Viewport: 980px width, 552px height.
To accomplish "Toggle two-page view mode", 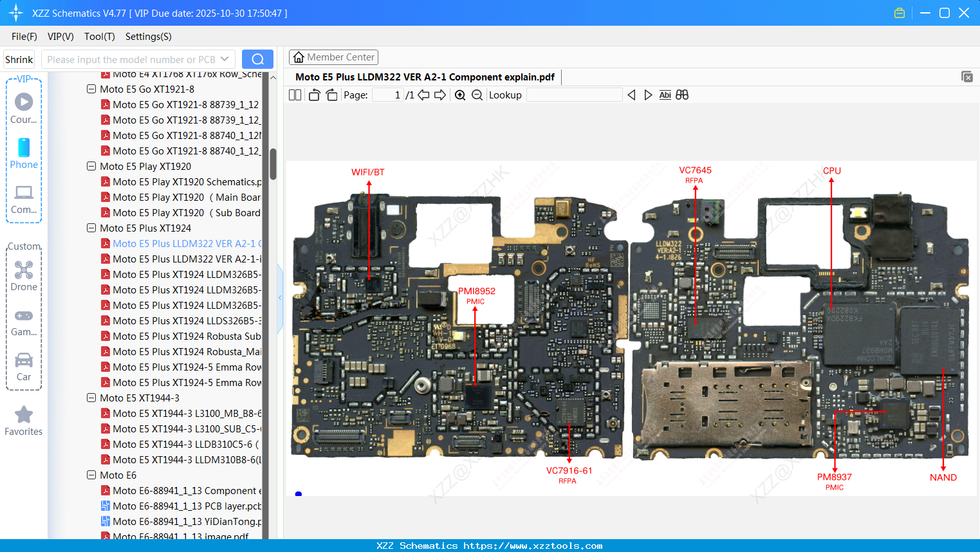I will [294, 95].
